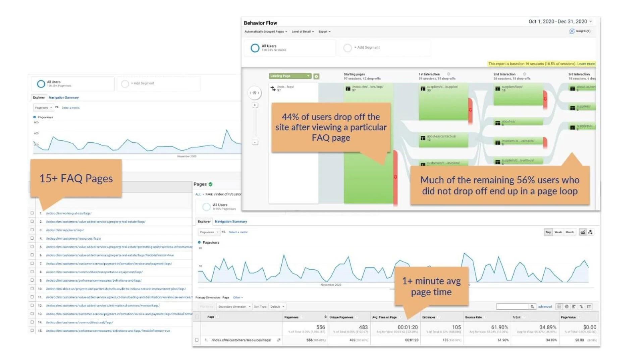
Task: Select the motion chart icon
Action: click(x=590, y=232)
